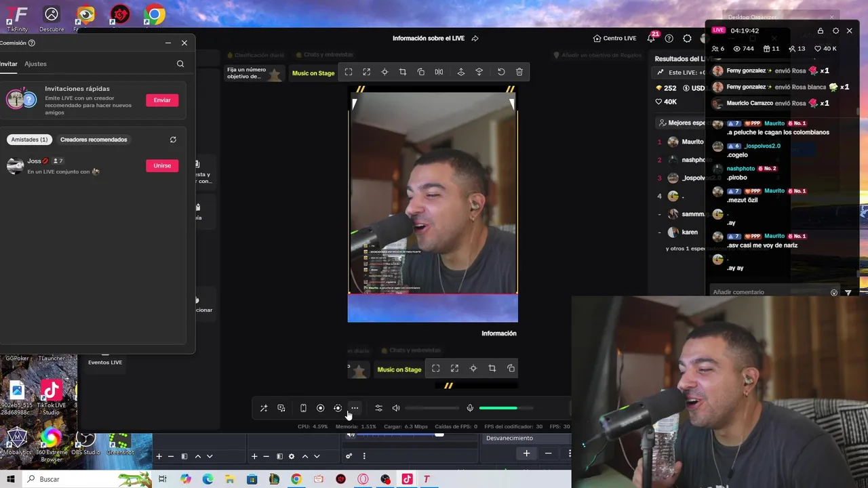This screenshot has height=488, width=868.
Task: Open Google Chrome from the taskbar
Action: 296,479
